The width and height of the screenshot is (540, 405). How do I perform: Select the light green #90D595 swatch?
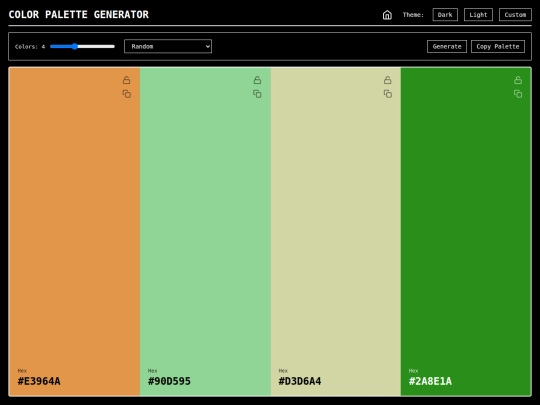tap(205, 231)
